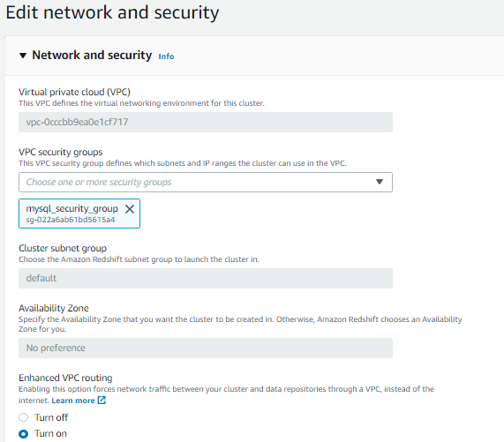Viewport: 504px width, 442px height.
Task: Collapse the Network and security section
Action: click(23, 56)
